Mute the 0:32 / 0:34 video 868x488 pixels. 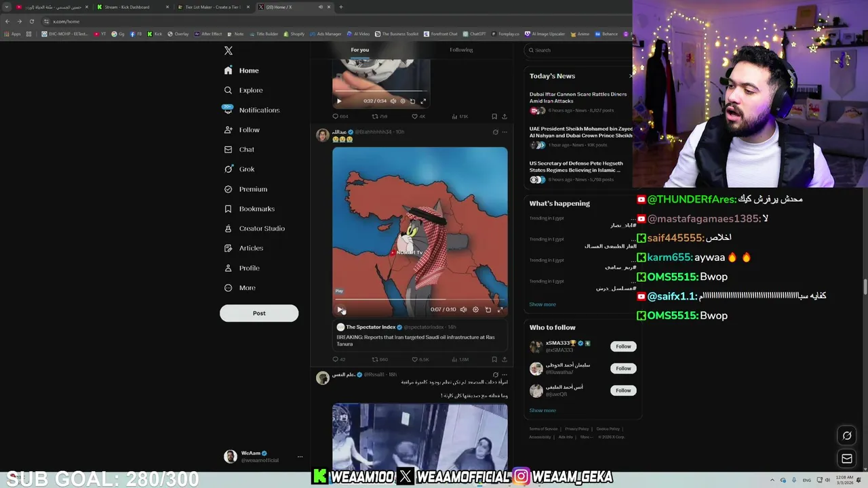point(393,101)
